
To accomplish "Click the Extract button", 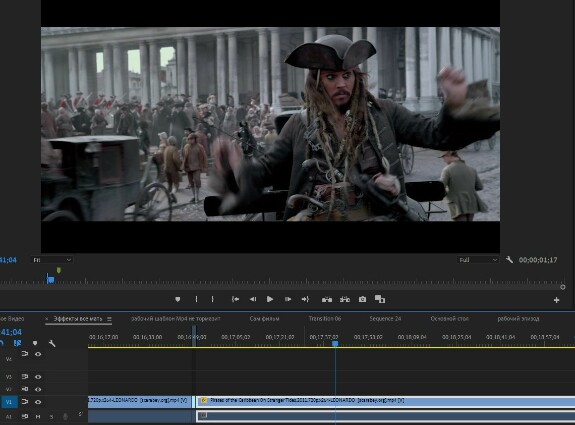I will (345, 300).
